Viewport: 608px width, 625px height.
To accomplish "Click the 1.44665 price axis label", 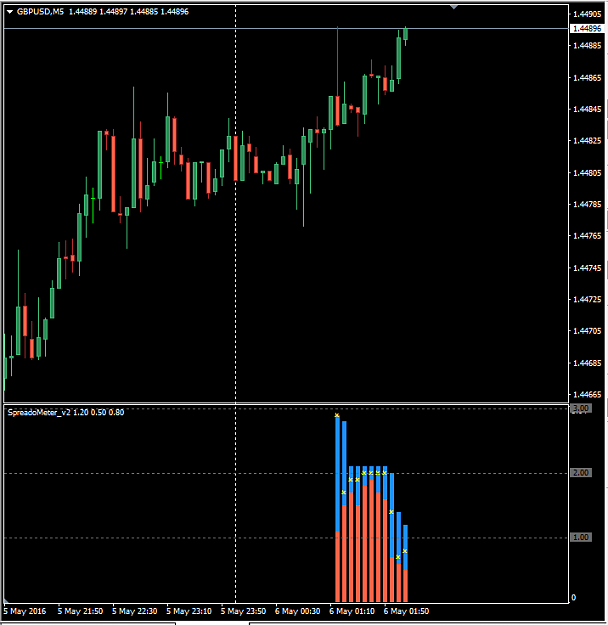I will pos(587,395).
